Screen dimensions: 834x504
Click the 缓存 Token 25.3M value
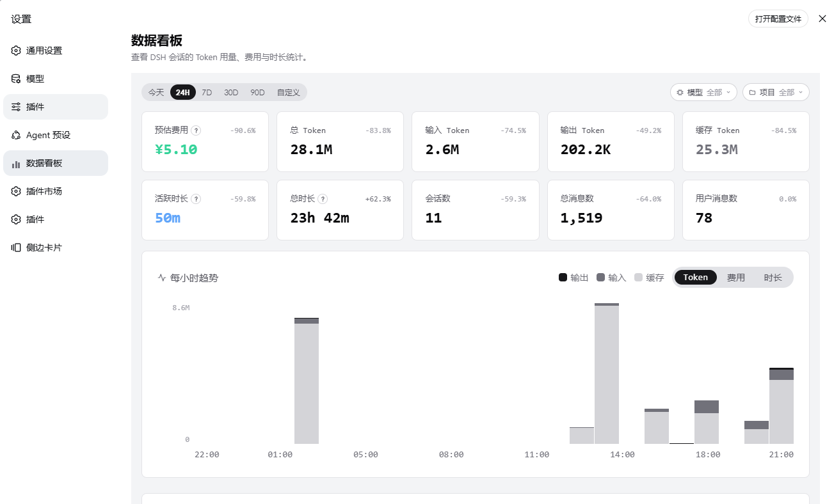coord(717,150)
